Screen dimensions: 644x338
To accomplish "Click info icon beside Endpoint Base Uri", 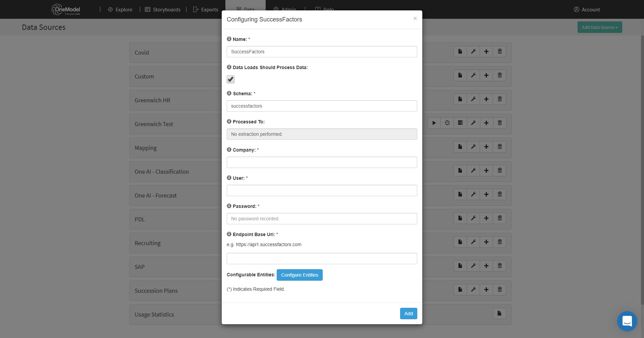I will tap(229, 234).
